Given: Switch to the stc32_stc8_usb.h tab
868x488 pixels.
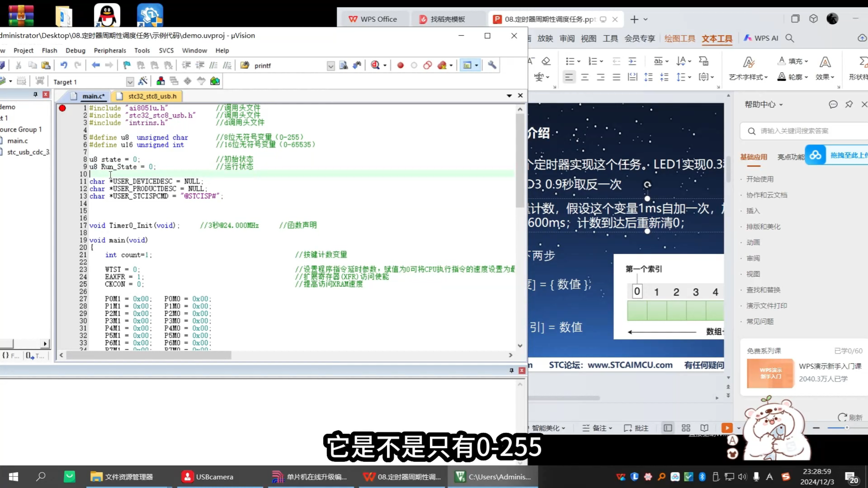Looking at the screenshot, I should click(152, 96).
